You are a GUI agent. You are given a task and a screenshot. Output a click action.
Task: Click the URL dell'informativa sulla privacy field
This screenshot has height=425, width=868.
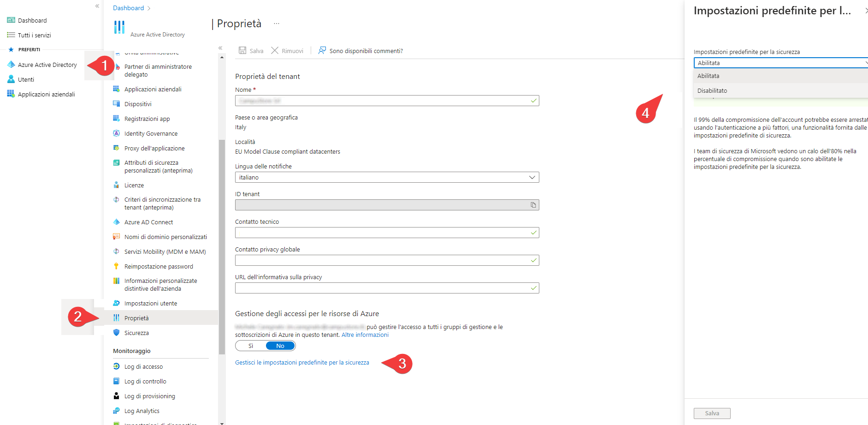[x=387, y=288]
